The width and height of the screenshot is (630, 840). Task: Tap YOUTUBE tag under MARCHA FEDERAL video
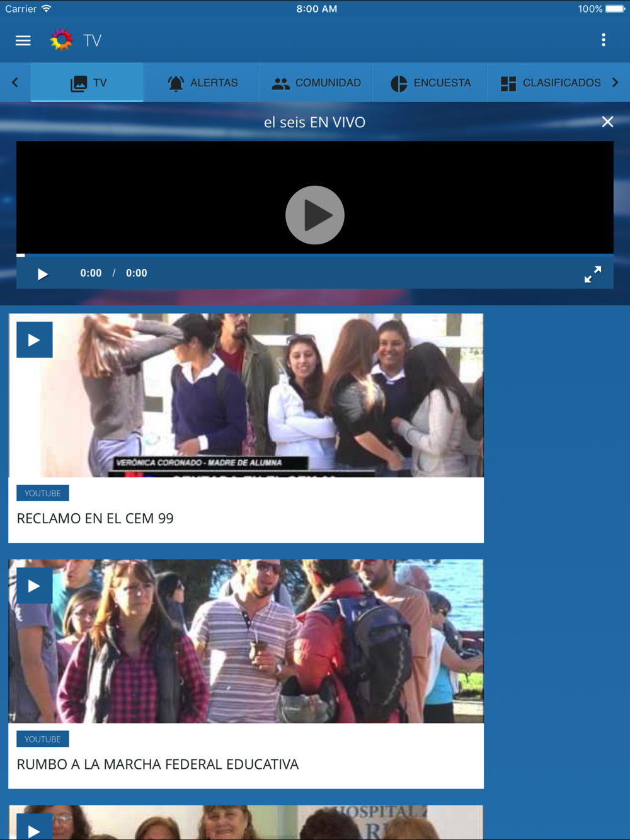tap(43, 739)
